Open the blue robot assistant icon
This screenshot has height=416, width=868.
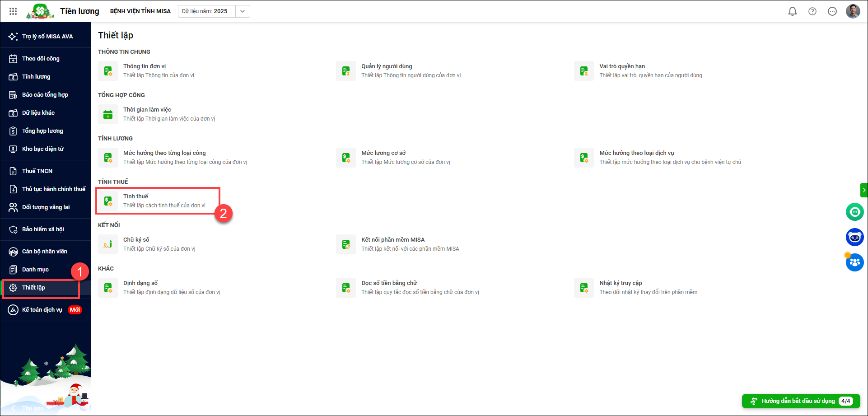854,237
